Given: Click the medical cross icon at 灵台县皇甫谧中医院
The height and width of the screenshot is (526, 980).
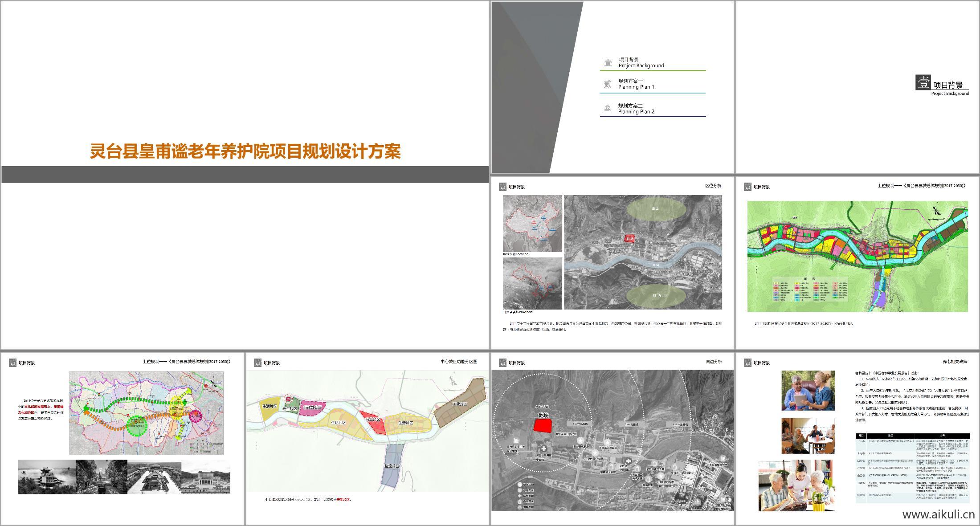Looking at the screenshot, I should pos(543,449).
